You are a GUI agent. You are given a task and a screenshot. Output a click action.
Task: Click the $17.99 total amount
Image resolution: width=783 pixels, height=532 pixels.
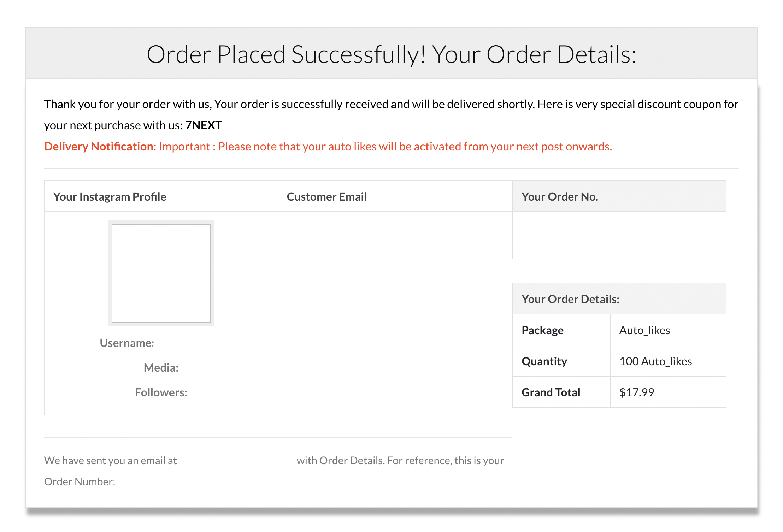pyautogui.click(x=637, y=392)
